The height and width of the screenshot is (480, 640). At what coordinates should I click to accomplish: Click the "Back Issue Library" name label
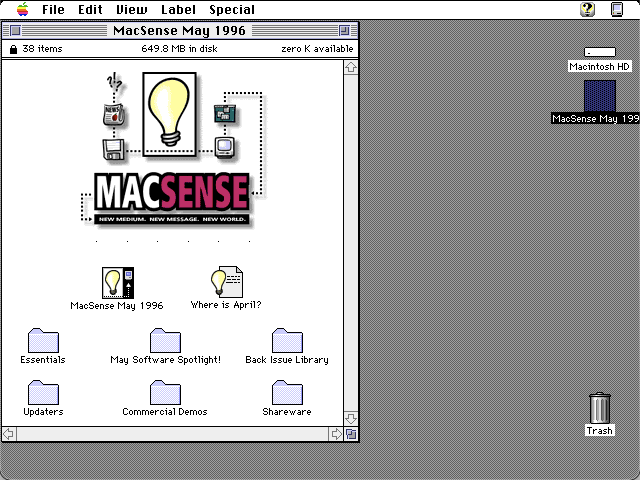tap(287, 360)
